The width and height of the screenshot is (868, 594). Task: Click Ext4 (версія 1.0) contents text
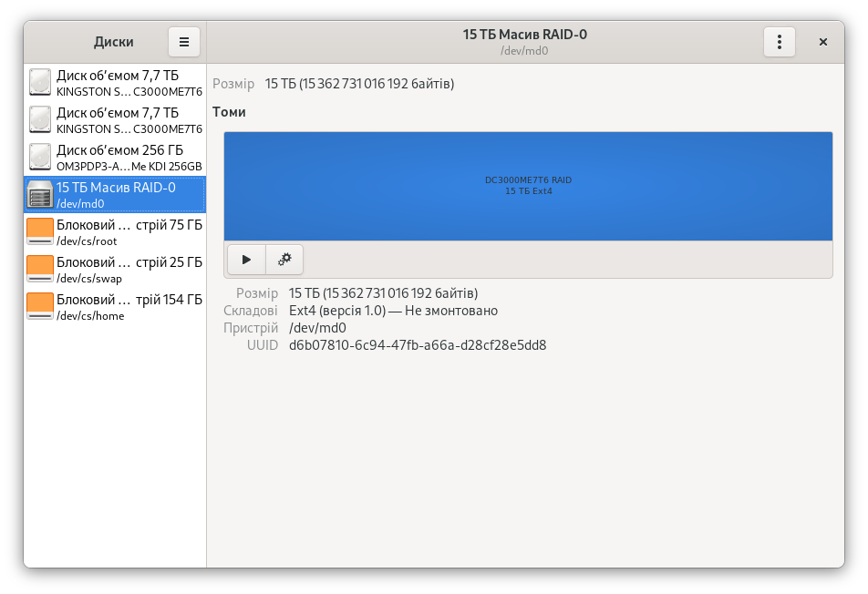(393, 311)
